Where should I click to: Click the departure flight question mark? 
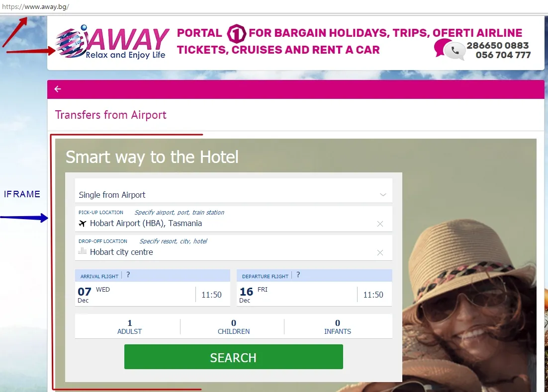(x=298, y=275)
